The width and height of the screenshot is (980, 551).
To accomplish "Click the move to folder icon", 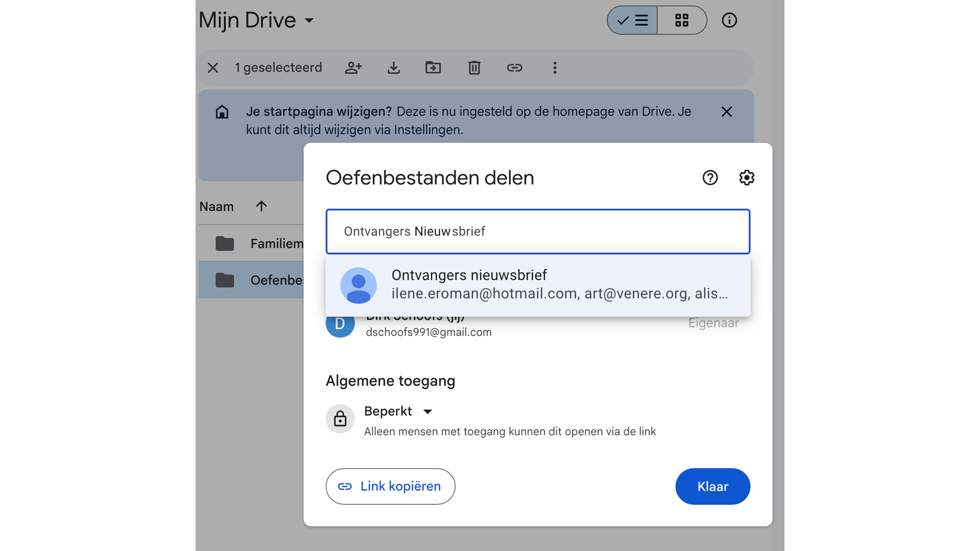I will [x=433, y=68].
